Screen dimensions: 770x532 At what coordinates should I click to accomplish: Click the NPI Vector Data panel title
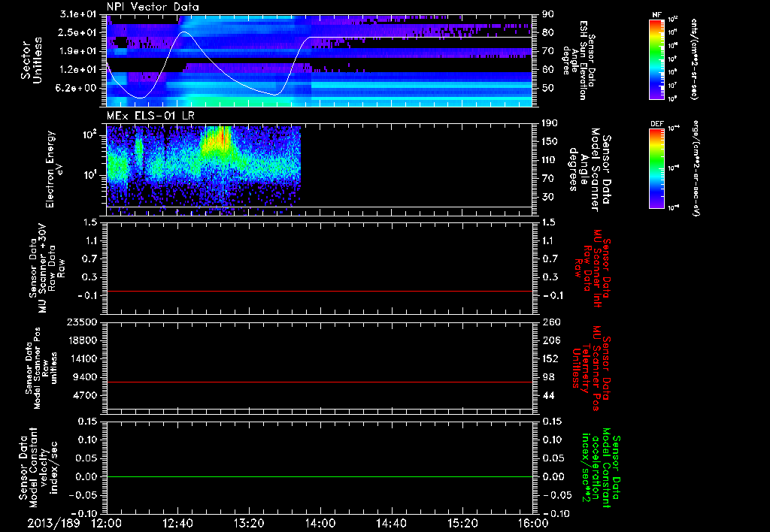point(153,7)
